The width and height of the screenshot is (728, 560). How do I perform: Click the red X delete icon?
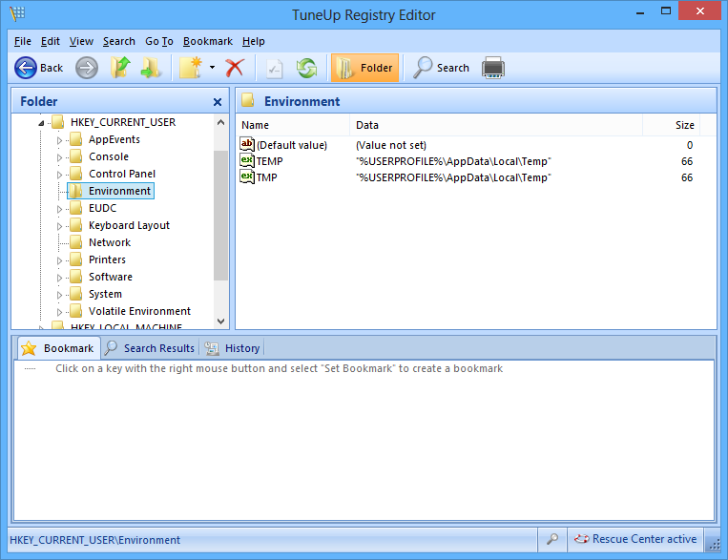click(235, 68)
